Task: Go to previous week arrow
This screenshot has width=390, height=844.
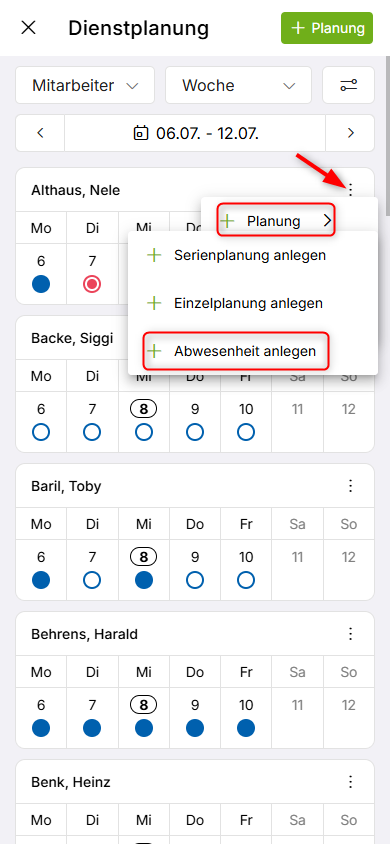Action: pyautogui.click(x=40, y=133)
